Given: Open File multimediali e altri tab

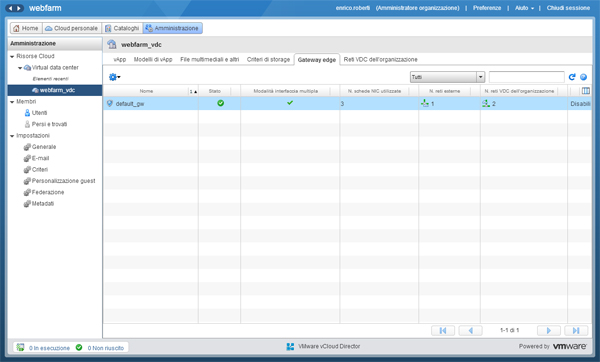Looking at the screenshot, I should pyautogui.click(x=209, y=60).
